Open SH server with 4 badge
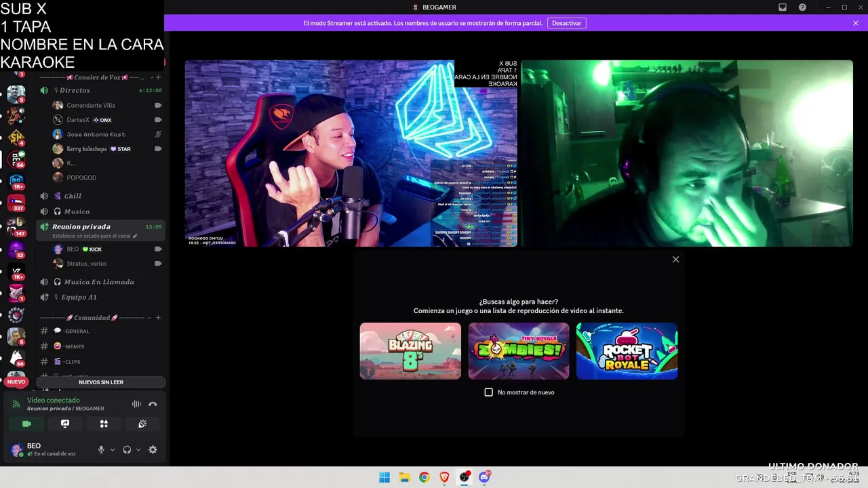This screenshot has width=868, height=488. [x=16, y=138]
